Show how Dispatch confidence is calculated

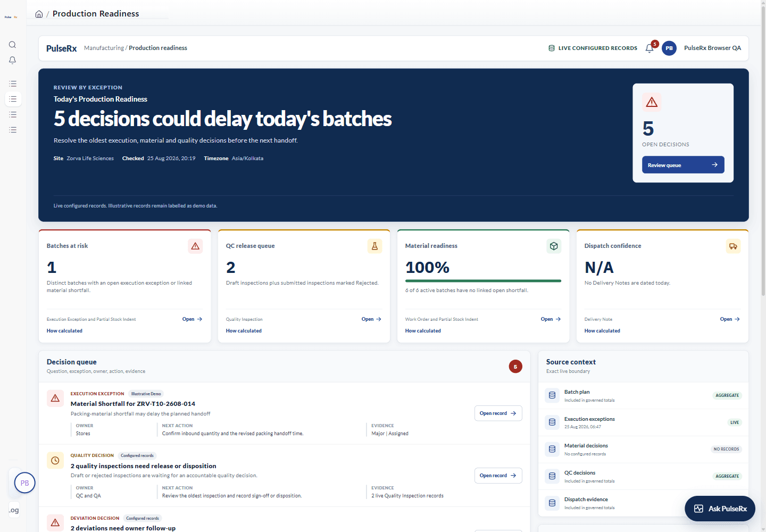[x=602, y=331]
